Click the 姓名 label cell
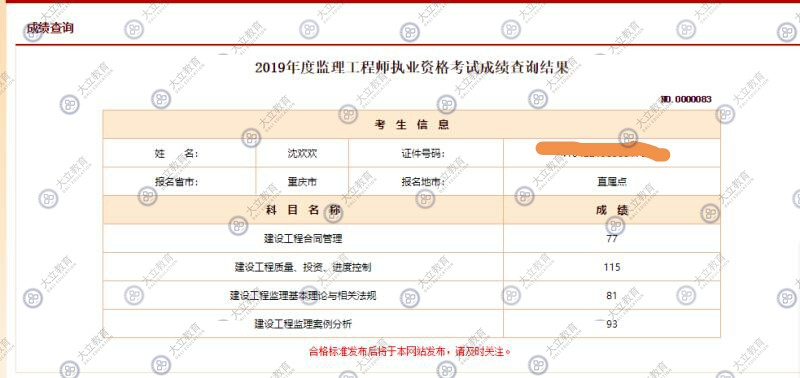The width and height of the screenshot is (800, 378). [179, 153]
